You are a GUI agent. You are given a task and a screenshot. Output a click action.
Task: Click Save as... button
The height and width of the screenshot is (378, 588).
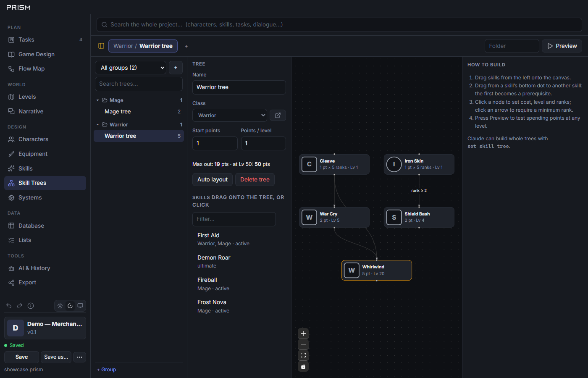tap(56, 357)
